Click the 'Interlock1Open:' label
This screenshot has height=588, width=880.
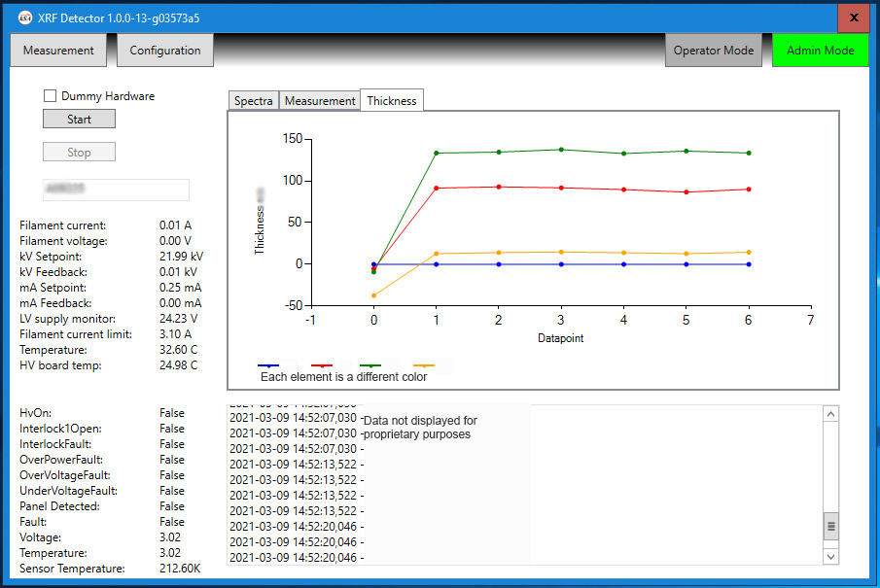[60, 429]
